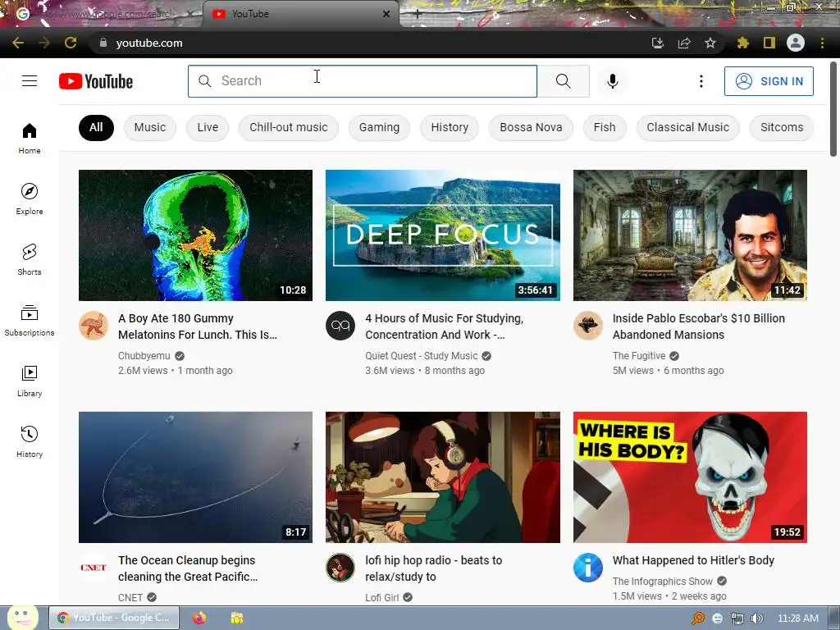Screen dimensions: 840x630
Task: Open The Fugitive channel avatar
Action: click(587, 325)
